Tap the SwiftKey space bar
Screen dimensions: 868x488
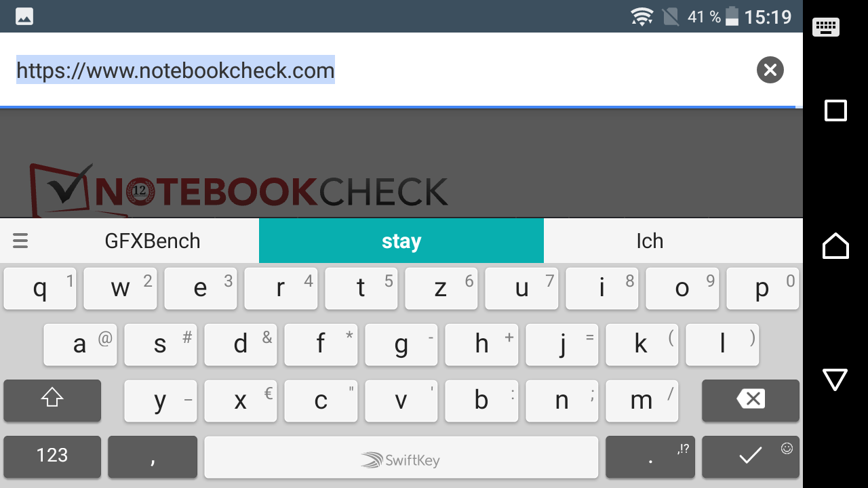401,456
